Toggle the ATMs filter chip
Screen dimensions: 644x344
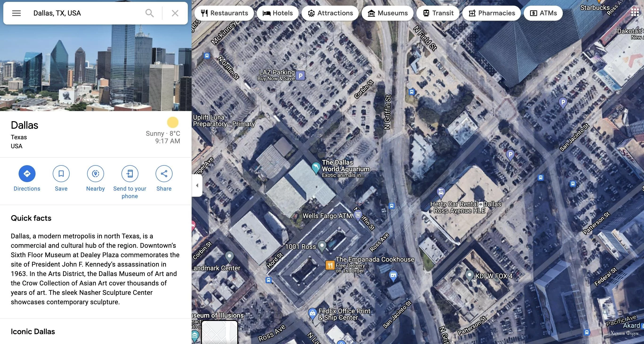tap(543, 13)
